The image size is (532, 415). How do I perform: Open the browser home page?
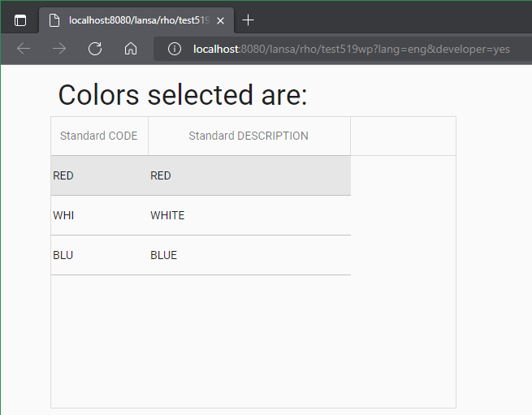[131, 49]
